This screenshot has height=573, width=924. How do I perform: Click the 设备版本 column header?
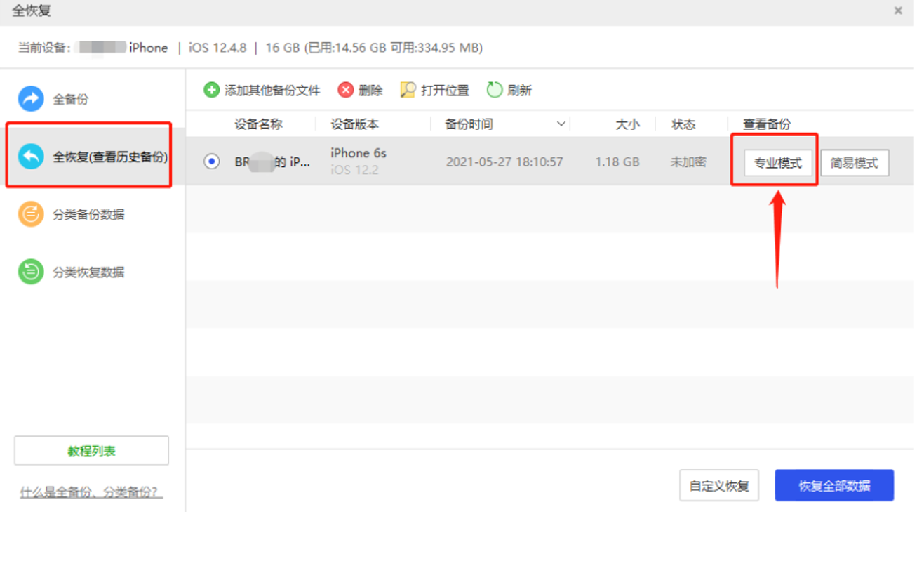pos(355,124)
